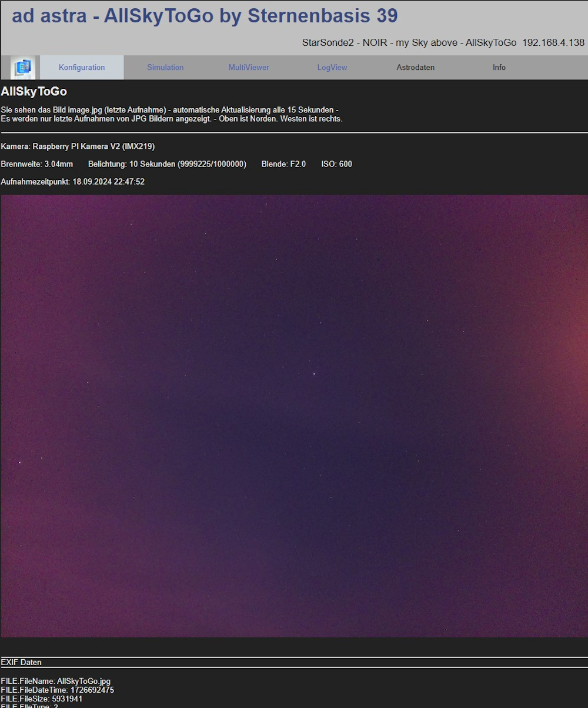Image resolution: width=588 pixels, height=708 pixels.
Task: Click the 'Brennweite: 3.04mm' value
Action: (37, 164)
